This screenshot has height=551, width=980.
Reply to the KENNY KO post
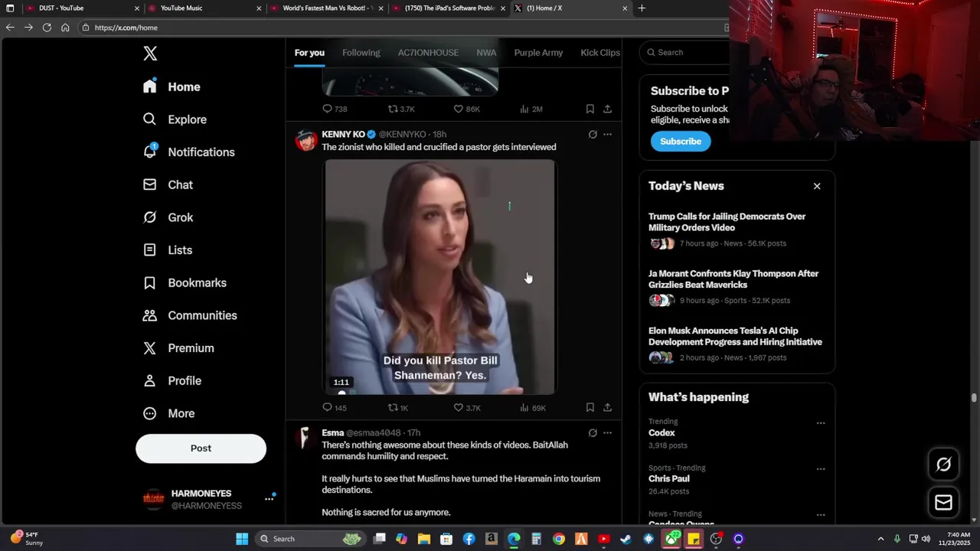(334, 408)
